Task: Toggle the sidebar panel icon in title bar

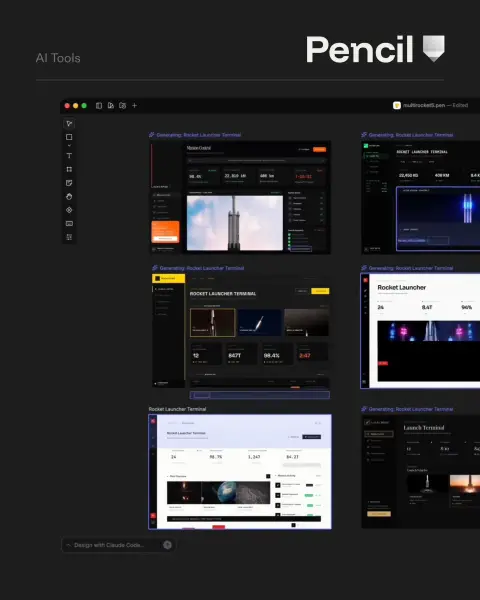Action: tap(99, 106)
